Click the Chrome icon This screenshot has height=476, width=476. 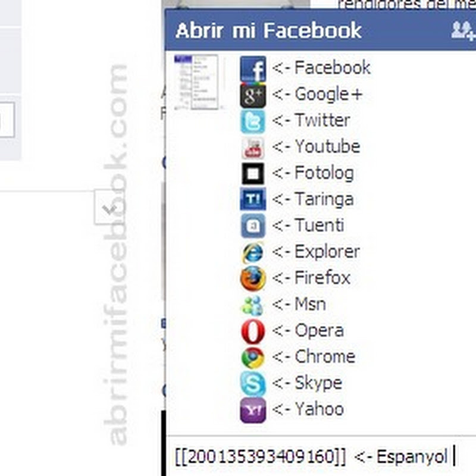click(253, 358)
